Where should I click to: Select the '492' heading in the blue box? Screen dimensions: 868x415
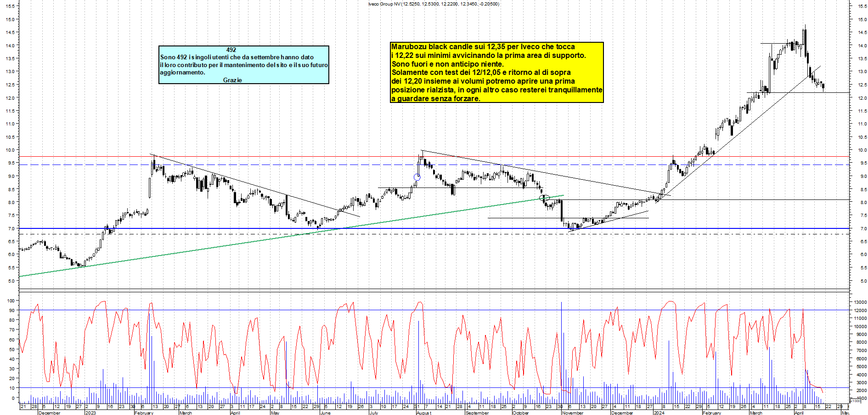(x=231, y=50)
